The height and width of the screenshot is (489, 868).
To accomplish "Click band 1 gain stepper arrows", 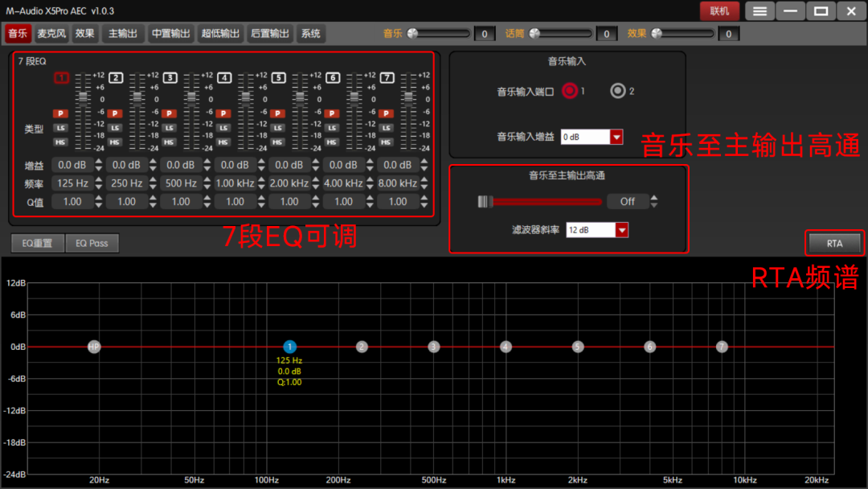I will tap(99, 165).
